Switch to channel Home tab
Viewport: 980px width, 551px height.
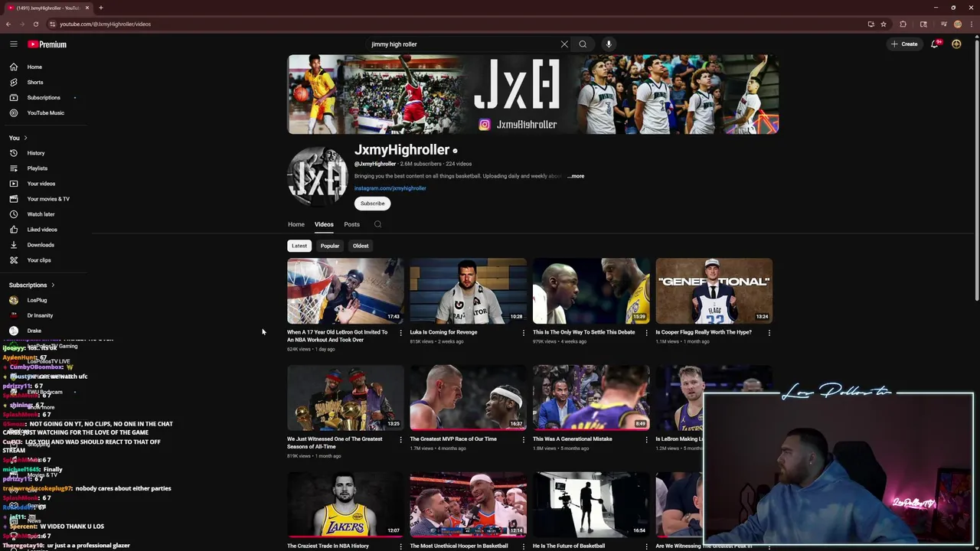coord(296,224)
